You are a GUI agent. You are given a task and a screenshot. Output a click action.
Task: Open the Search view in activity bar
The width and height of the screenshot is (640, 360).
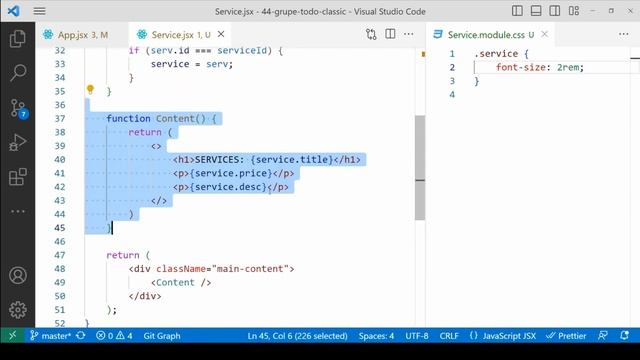click(x=18, y=73)
